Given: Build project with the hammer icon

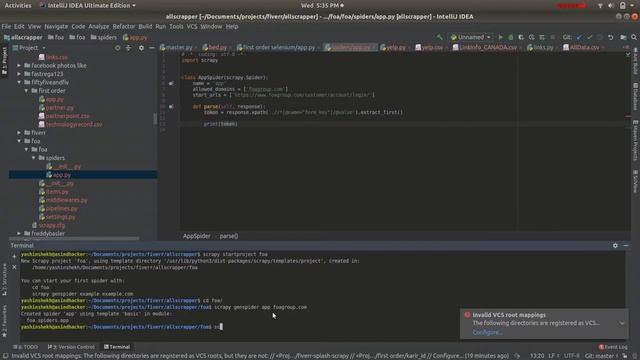Looking at the screenshot, I should tap(440, 37).
